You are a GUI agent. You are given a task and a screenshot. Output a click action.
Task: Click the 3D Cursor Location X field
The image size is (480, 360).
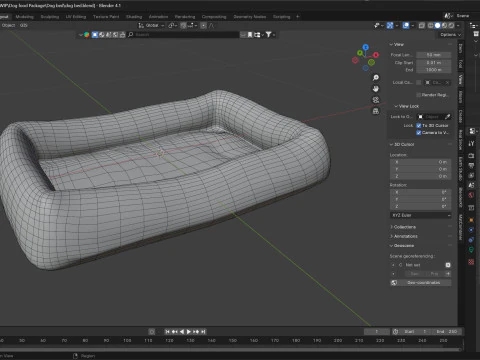pos(421,162)
